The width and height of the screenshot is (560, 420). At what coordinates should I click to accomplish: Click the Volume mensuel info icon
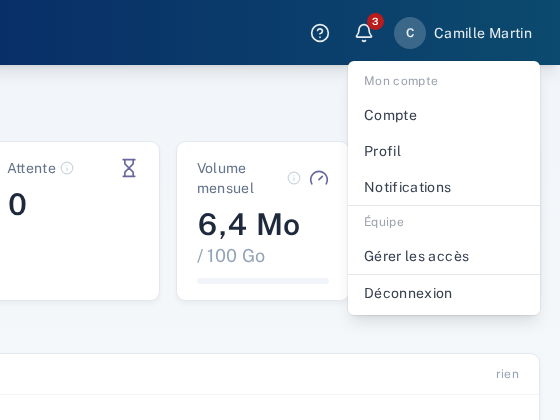pyautogui.click(x=294, y=178)
